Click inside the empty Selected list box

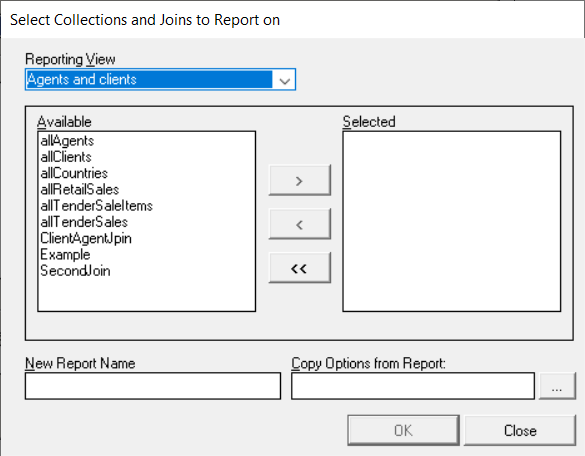pos(452,221)
